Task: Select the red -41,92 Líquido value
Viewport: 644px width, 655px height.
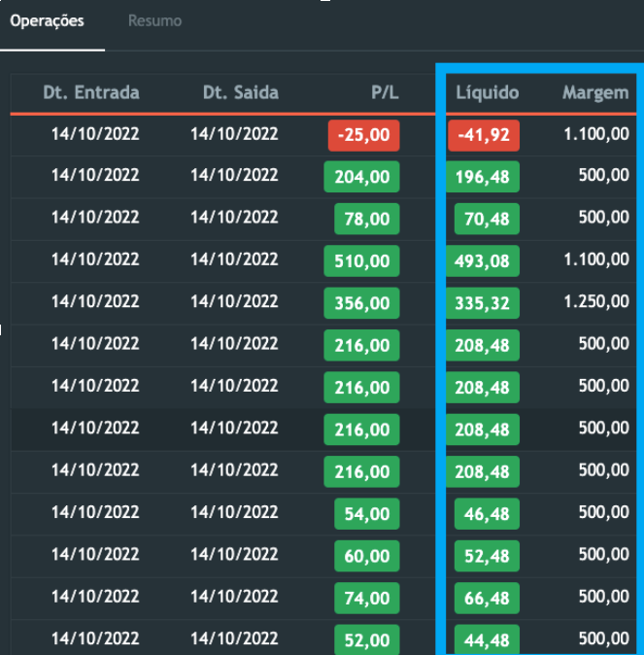Action: point(484,135)
